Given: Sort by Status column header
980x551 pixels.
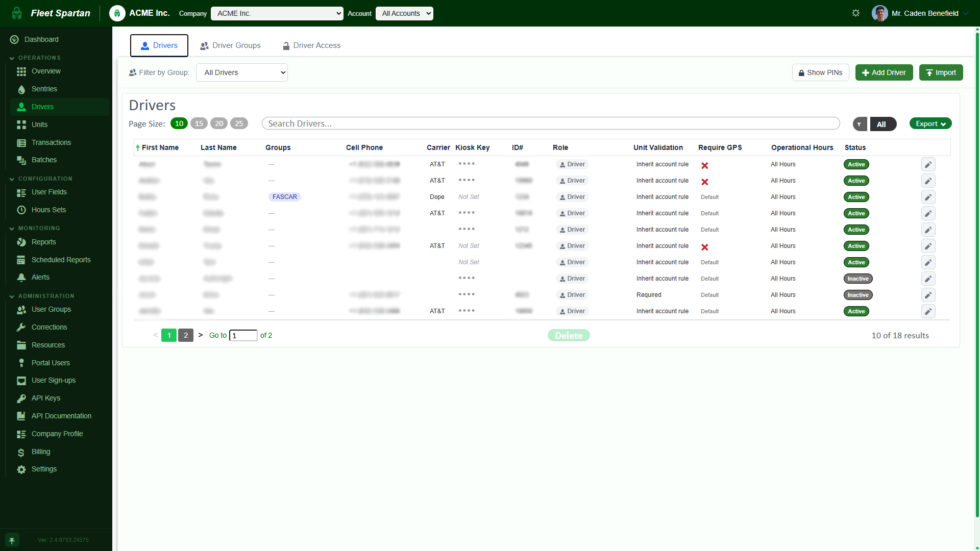Looking at the screenshot, I should [x=855, y=147].
